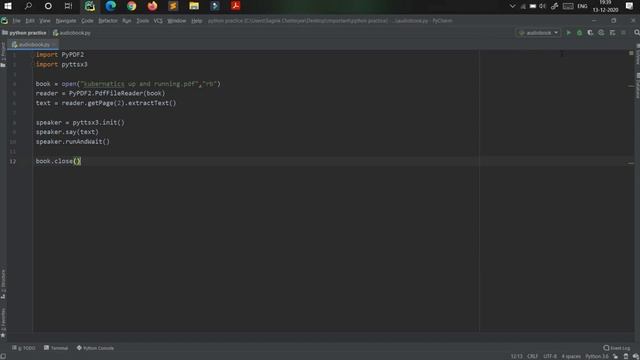Open Windows Start menu
The width and height of the screenshot is (640, 360).
coord(8,6)
